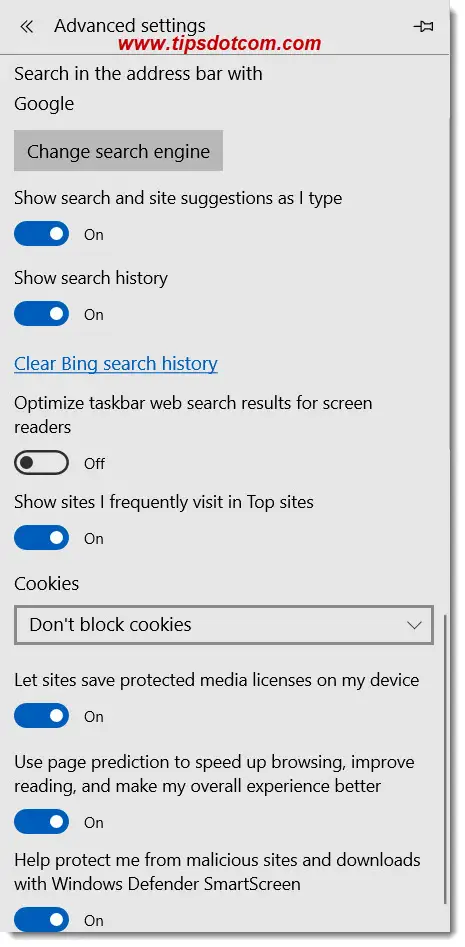
Task: Turn off protected media licenses toggle
Action: [x=42, y=716]
